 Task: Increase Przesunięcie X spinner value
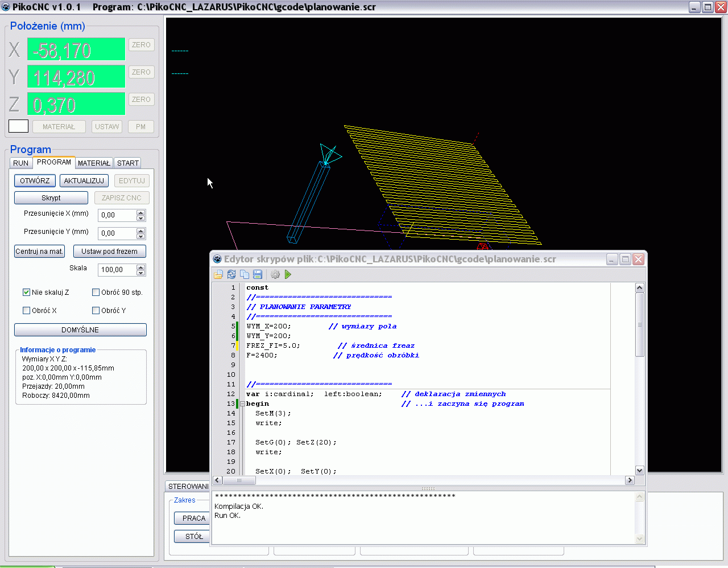141,212
